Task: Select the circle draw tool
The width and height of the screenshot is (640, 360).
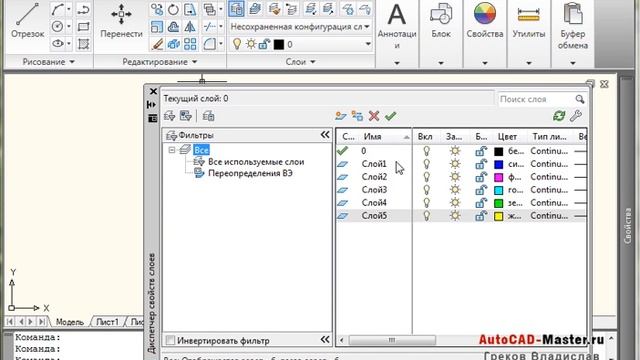Action: pos(58,27)
